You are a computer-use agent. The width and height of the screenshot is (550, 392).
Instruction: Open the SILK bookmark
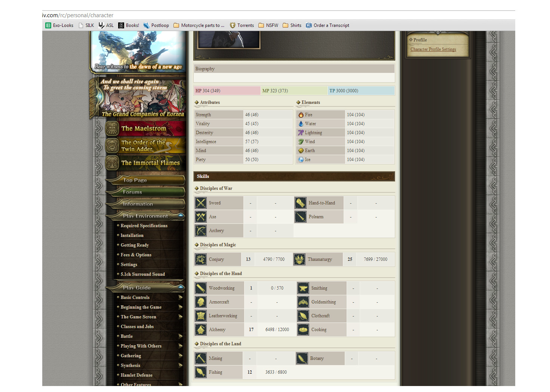[86, 25]
